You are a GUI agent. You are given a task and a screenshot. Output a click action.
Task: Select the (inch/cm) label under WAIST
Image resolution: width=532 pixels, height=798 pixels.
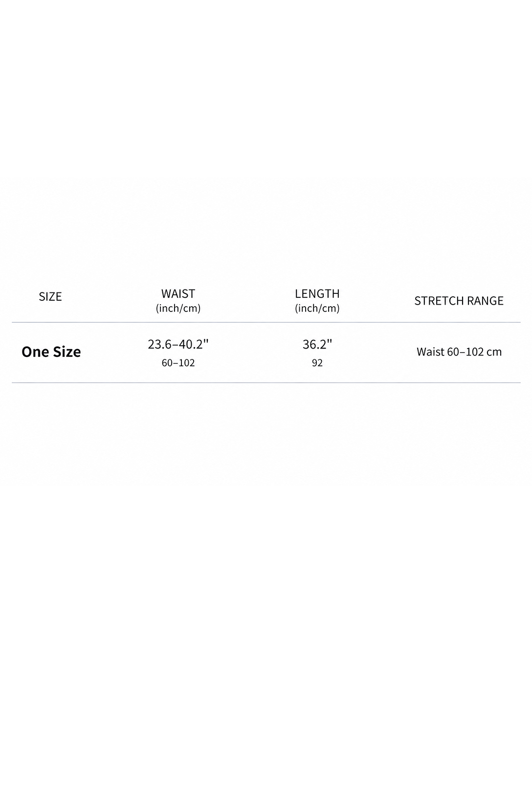point(178,308)
